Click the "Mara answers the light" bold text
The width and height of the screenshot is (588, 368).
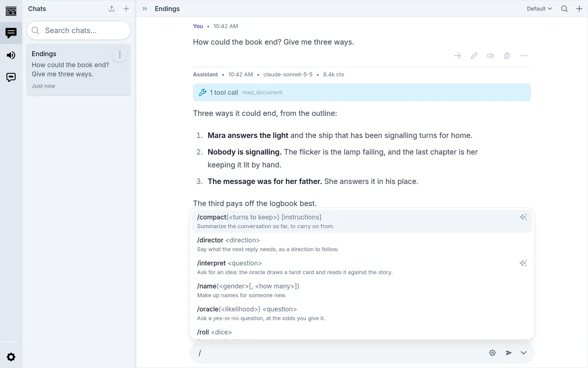[248, 135]
